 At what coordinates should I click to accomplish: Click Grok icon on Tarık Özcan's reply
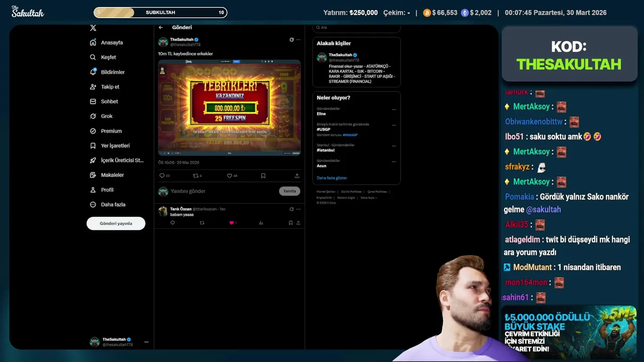click(291, 209)
